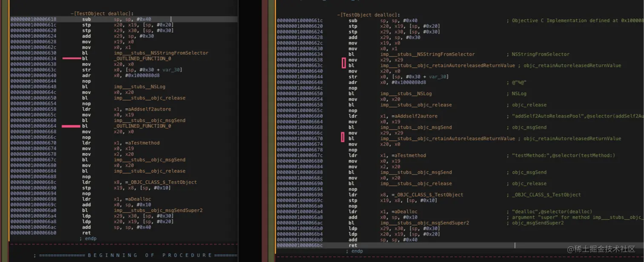
Task: Click the 'argument "super" for method' comment
Action: (575, 217)
